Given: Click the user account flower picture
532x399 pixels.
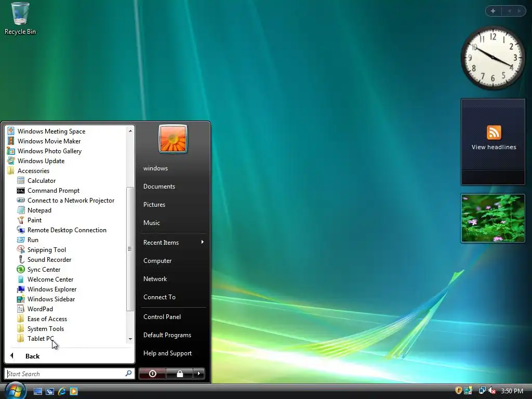Looking at the screenshot, I should click(173, 139).
